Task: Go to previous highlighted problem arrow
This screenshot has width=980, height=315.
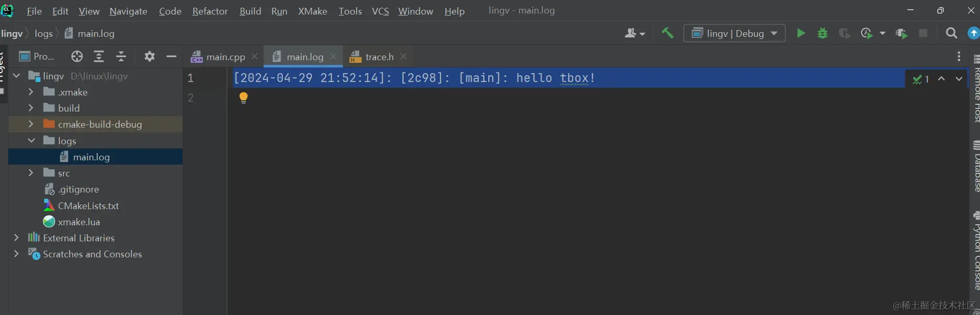Action: [942, 79]
